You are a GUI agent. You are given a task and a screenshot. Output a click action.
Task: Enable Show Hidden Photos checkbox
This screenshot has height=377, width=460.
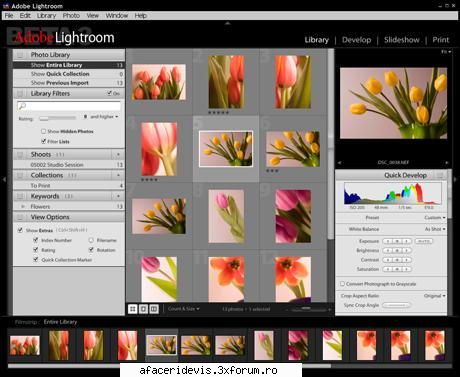tap(43, 131)
